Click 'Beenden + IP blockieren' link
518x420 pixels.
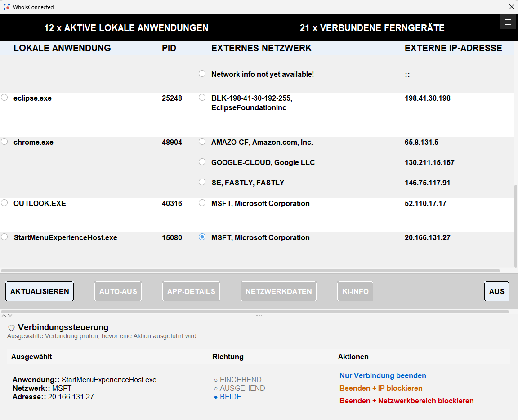381,388
